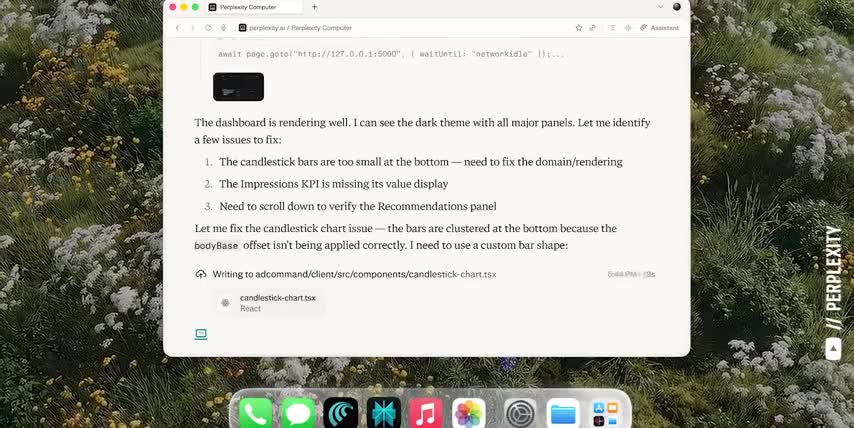This screenshot has width=854, height=428.
Task: Click the white arrow button under Perplexity watermark
Action: pyautogui.click(x=833, y=349)
